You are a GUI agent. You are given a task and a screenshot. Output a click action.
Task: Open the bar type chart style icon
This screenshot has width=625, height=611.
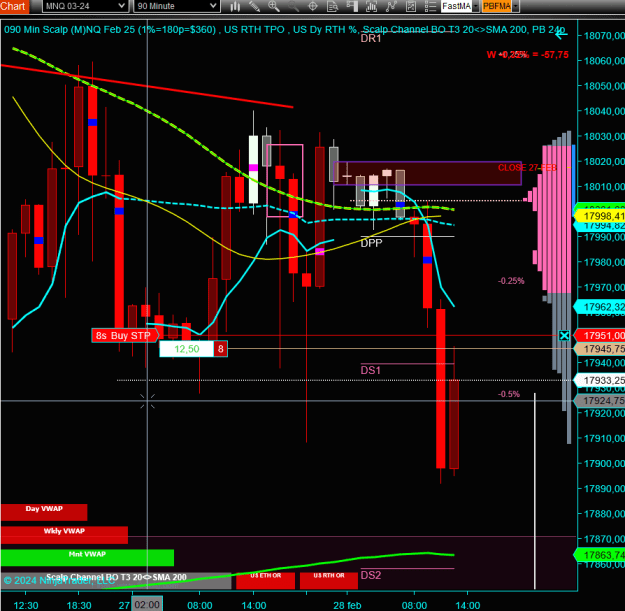(x=235, y=6)
